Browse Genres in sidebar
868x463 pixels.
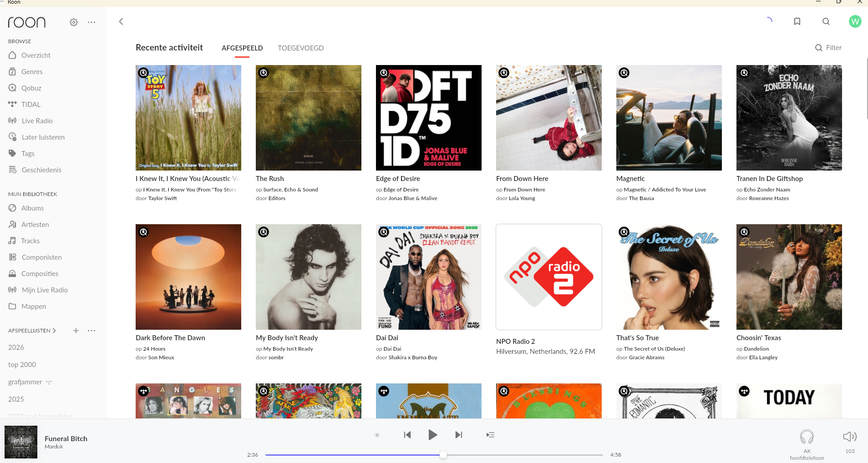tap(32, 71)
